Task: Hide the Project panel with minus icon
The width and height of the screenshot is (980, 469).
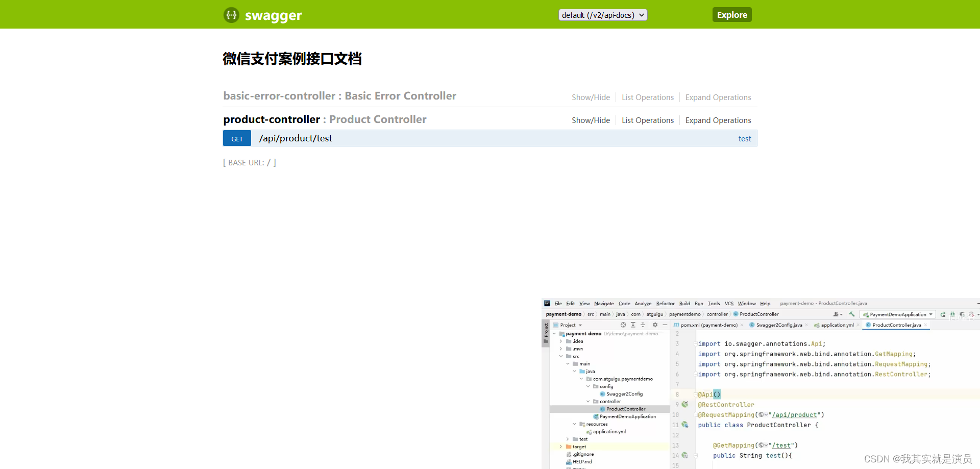Action: coord(665,325)
